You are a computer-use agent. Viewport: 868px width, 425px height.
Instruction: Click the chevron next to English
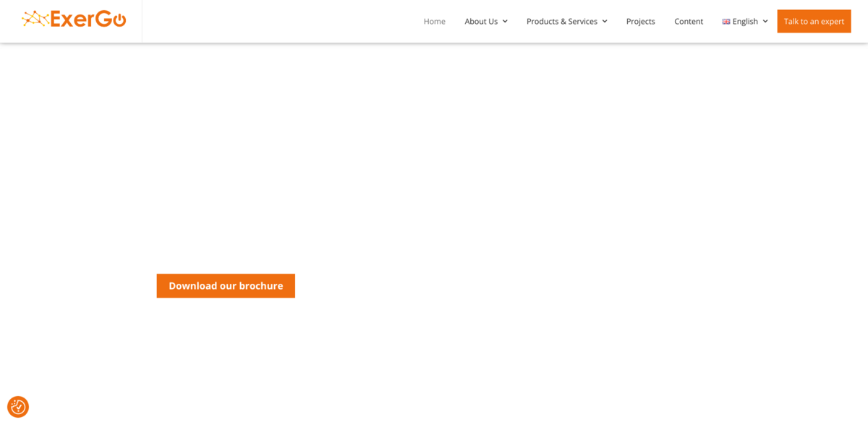[x=765, y=22]
